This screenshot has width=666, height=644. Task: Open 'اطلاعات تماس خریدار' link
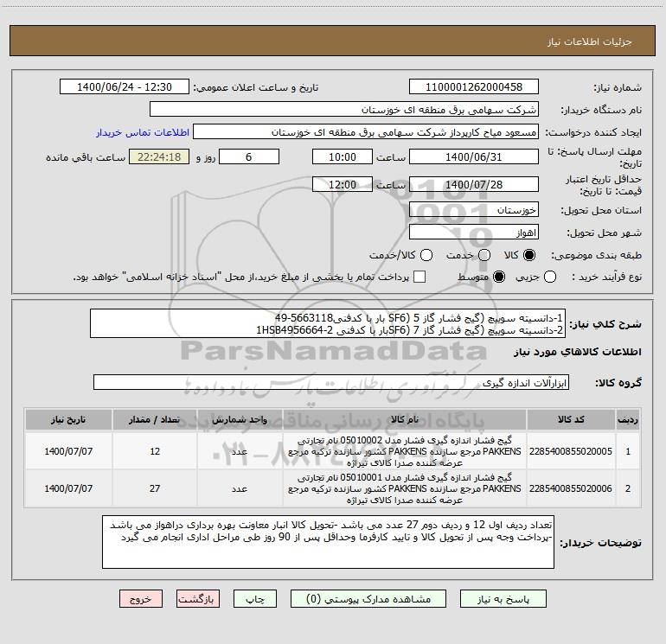[x=143, y=132]
